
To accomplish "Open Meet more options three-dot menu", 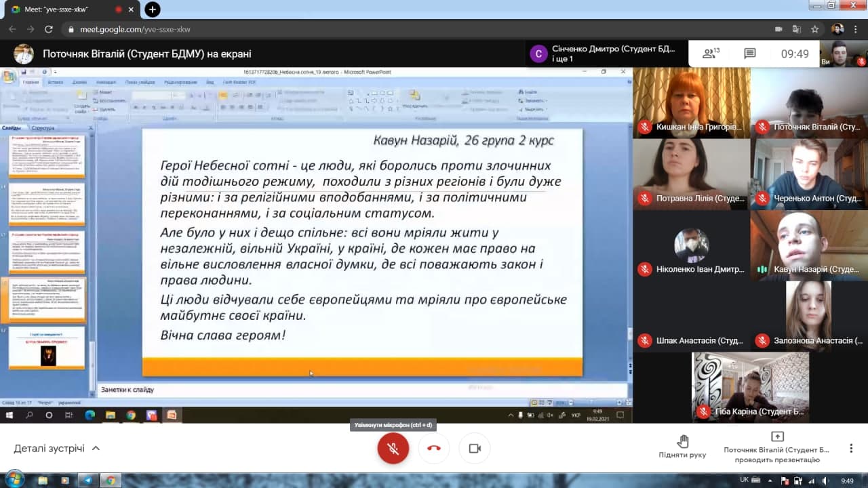I will (x=851, y=448).
